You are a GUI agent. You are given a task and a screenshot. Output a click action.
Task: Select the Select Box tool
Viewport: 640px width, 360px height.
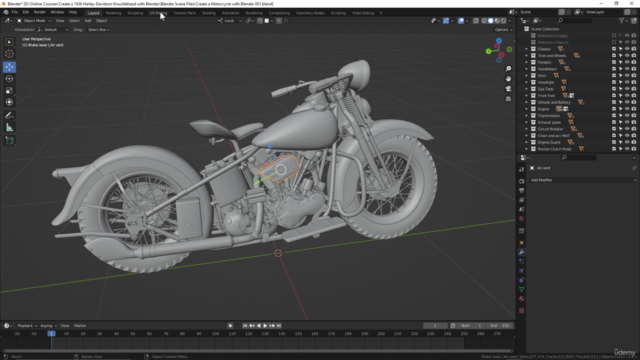click(x=9, y=42)
